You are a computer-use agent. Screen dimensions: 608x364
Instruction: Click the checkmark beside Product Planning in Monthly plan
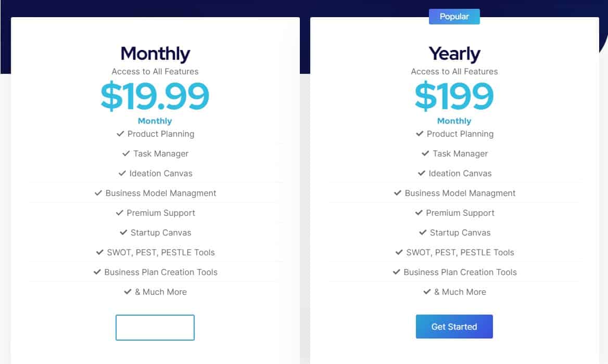120,134
